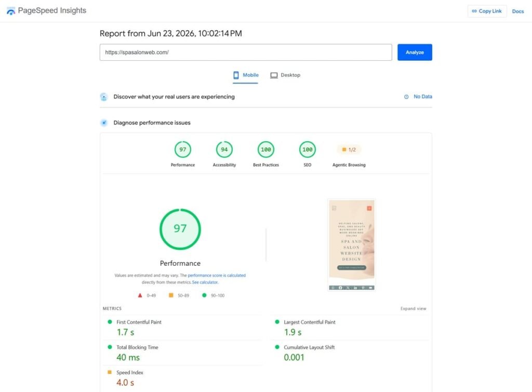Viewport: 532px width, 392px height.
Task: Click the Diagnose performance issues icon
Action: pyautogui.click(x=104, y=123)
